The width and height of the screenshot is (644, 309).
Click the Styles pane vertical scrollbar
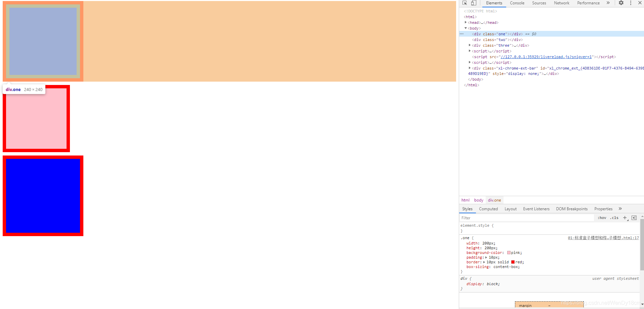point(642,245)
